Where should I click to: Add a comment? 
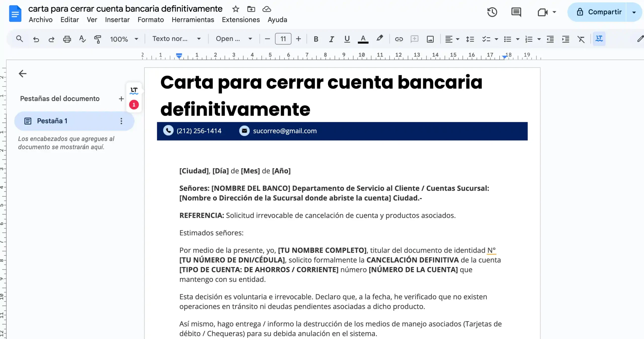point(414,39)
